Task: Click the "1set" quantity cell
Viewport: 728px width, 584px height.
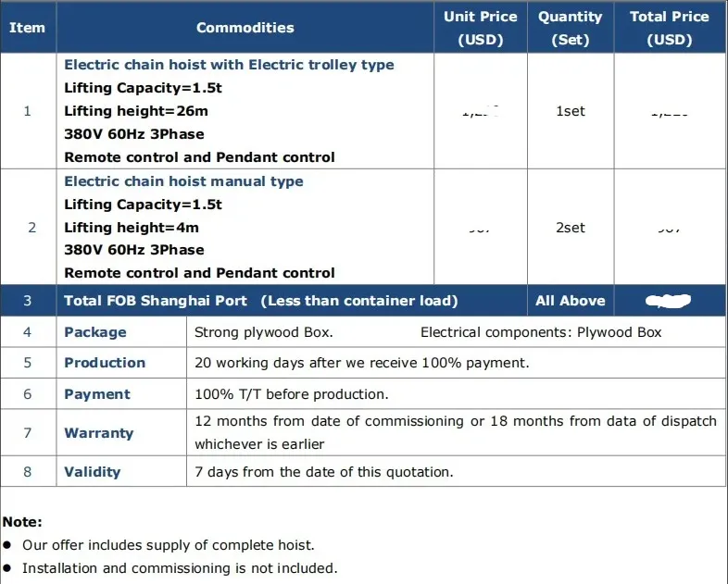Action: 570,111
